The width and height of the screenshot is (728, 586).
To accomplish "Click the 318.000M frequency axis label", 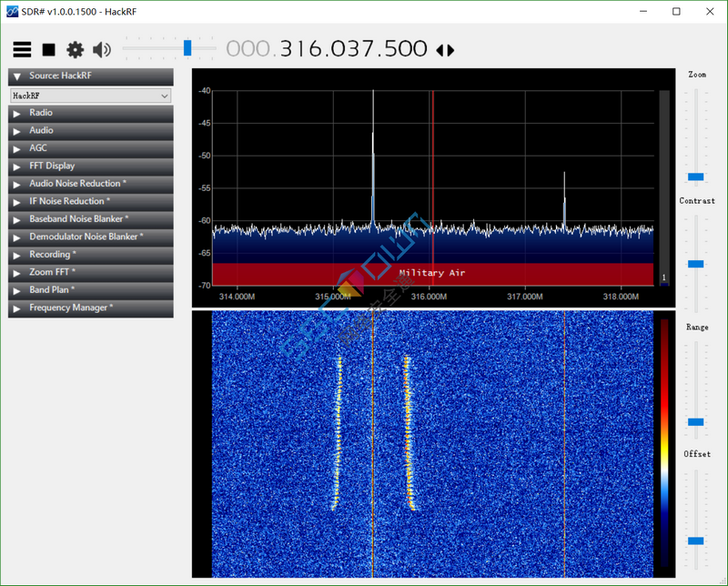I will click(x=621, y=297).
